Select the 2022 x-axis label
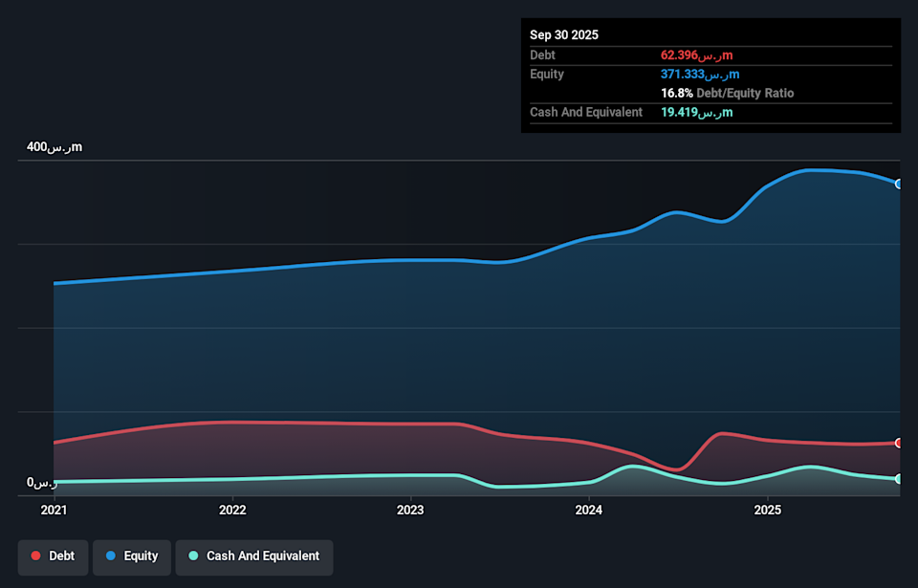 (232, 511)
